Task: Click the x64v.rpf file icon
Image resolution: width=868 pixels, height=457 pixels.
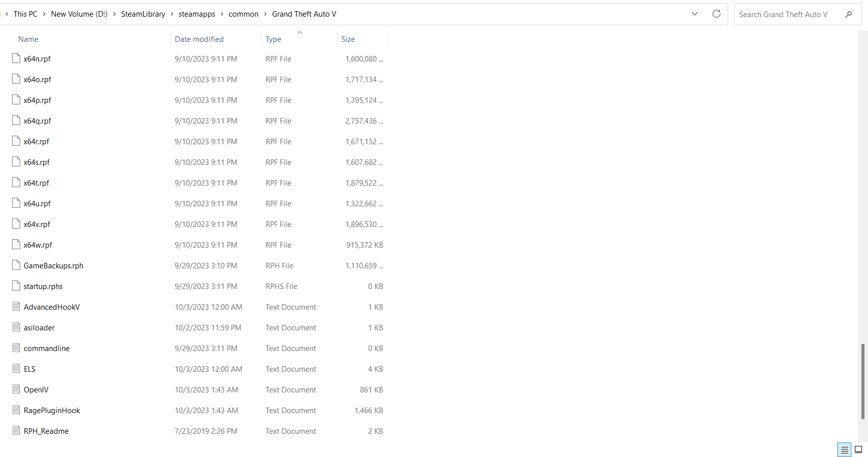Action: click(16, 224)
